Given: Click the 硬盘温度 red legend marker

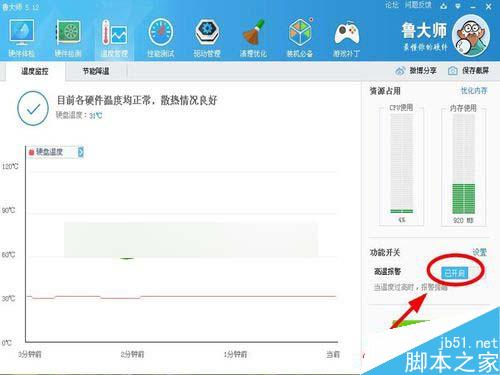Looking at the screenshot, I should (32, 152).
